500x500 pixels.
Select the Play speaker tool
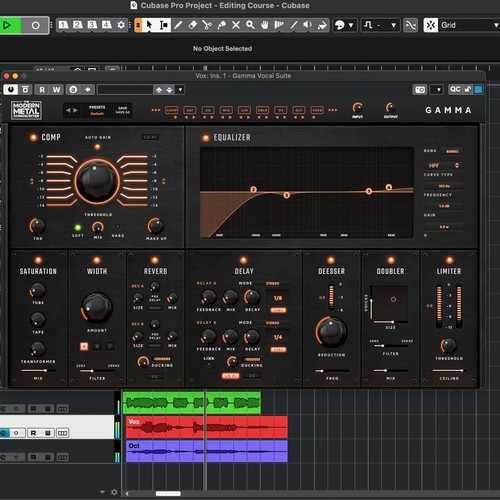[307, 25]
